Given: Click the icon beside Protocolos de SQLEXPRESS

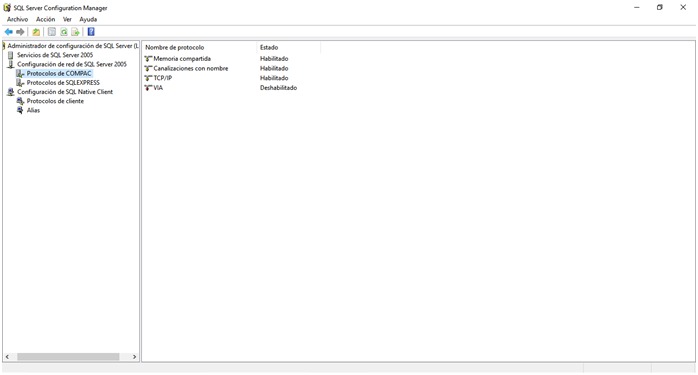Looking at the screenshot, I should click(x=20, y=83).
